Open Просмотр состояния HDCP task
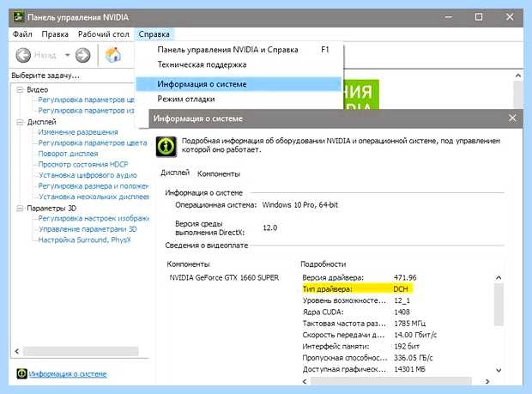Viewport: 532px width, 394px height. [83, 165]
